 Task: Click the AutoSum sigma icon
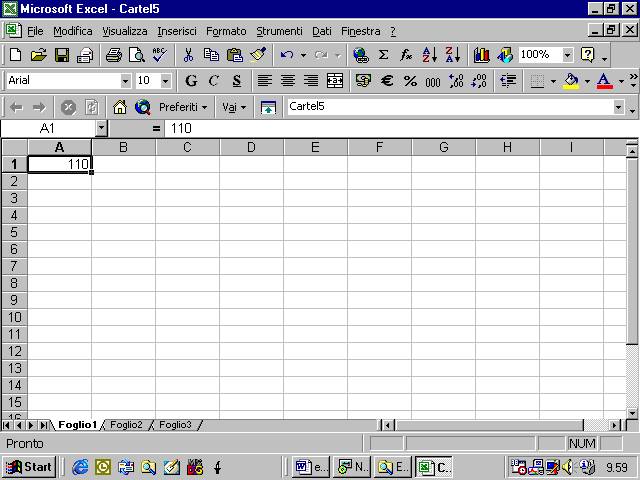[x=383, y=55]
